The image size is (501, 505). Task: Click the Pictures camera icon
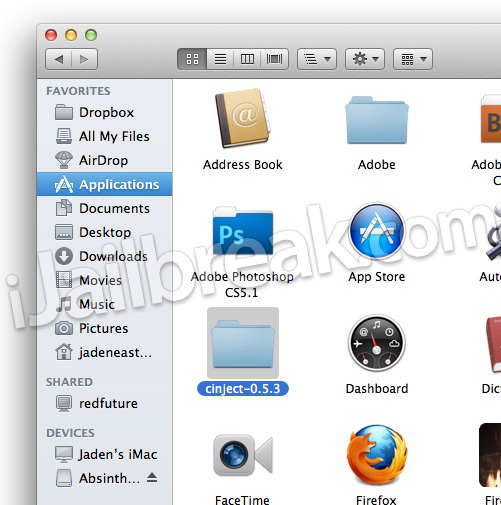(64, 328)
